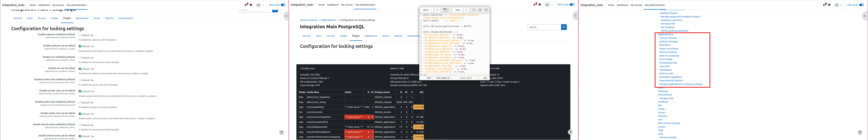Click the 'core/capabilities' cache item cell
Screen dimensions: 868x140
[325, 107]
